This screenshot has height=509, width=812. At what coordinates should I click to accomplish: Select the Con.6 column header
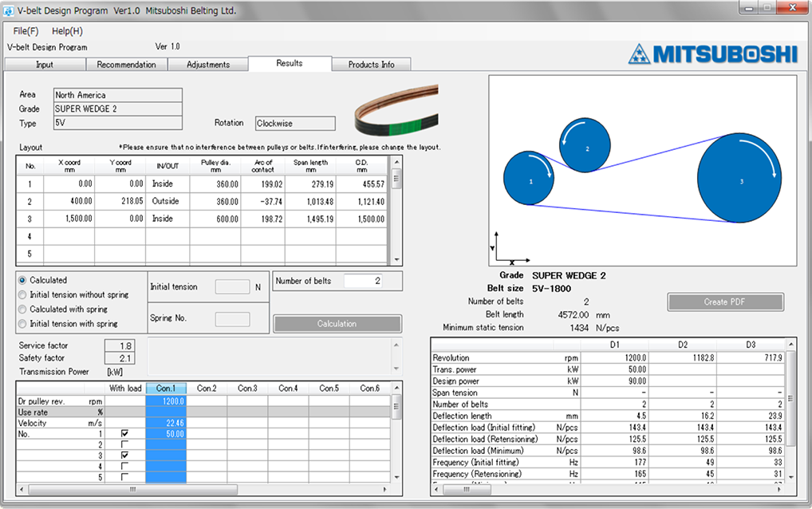pos(370,389)
